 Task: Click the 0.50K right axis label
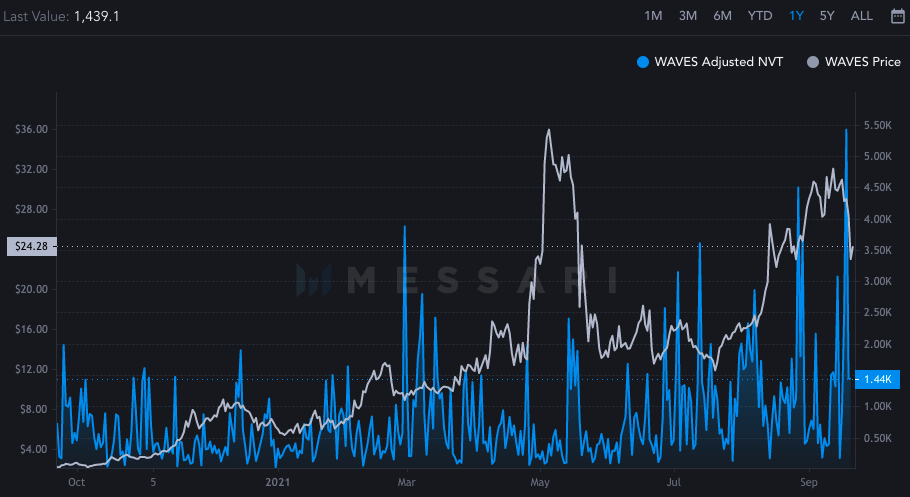[878, 438]
